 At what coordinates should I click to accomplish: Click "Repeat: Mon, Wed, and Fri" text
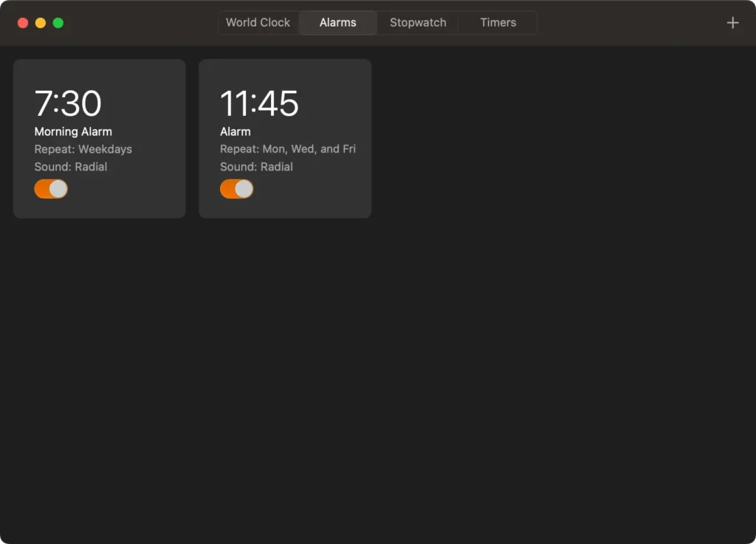coord(288,149)
